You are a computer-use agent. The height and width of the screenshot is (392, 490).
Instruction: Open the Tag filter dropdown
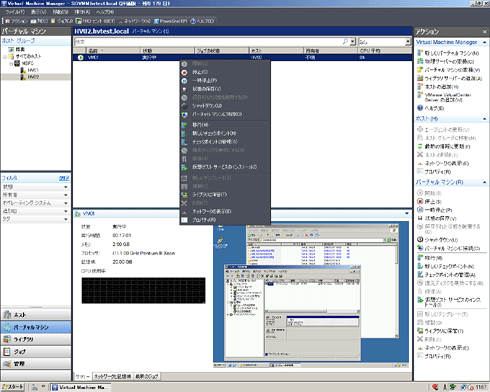click(x=66, y=219)
